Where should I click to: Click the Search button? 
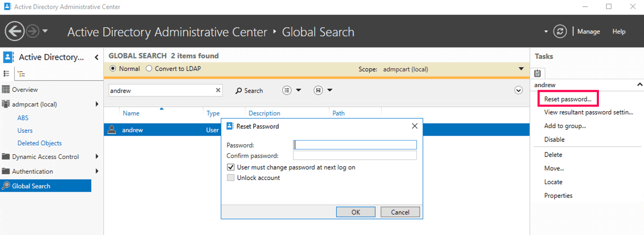pyautogui.click(x=249, y=90)
